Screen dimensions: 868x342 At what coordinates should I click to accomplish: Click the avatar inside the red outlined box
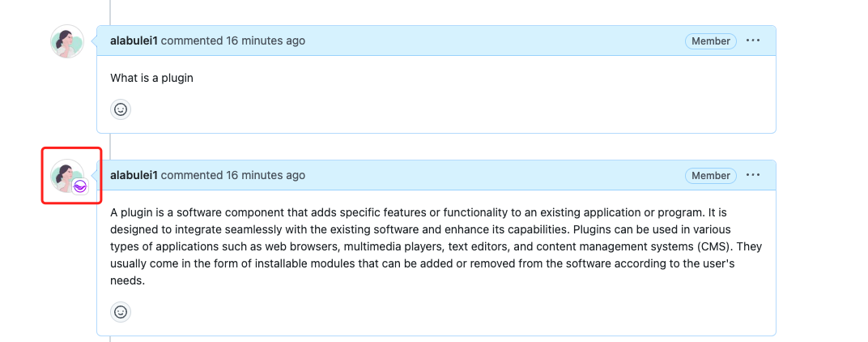(66, 174)
